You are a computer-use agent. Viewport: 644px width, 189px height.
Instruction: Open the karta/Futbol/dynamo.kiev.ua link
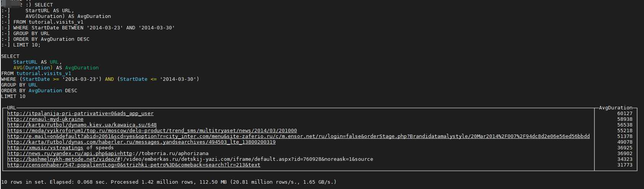pyautogui.click(x=82, y=125)
